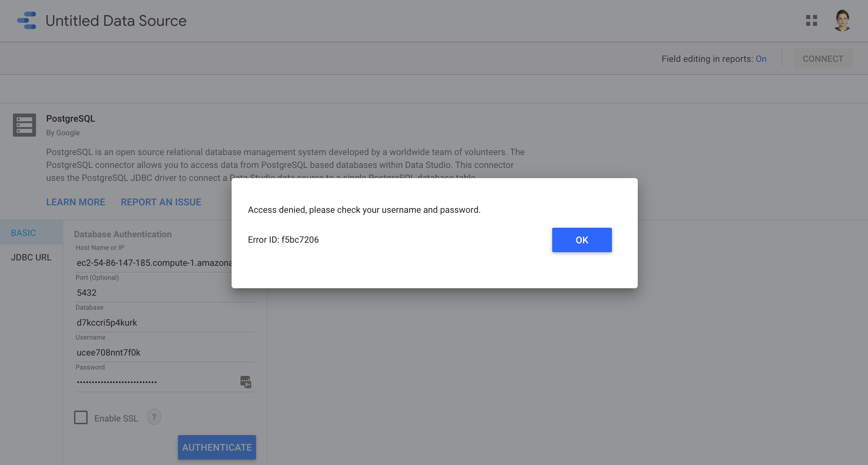Click the CONNECT button in top right
Viewport: 868px width, 465px height.
click(x=823, y=58)
